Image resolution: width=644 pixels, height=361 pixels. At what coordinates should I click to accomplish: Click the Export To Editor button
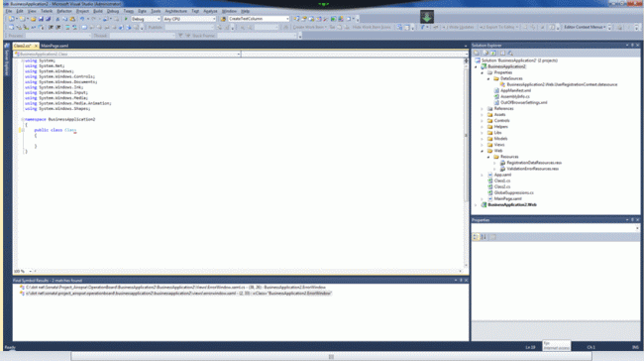coord(498,27)
